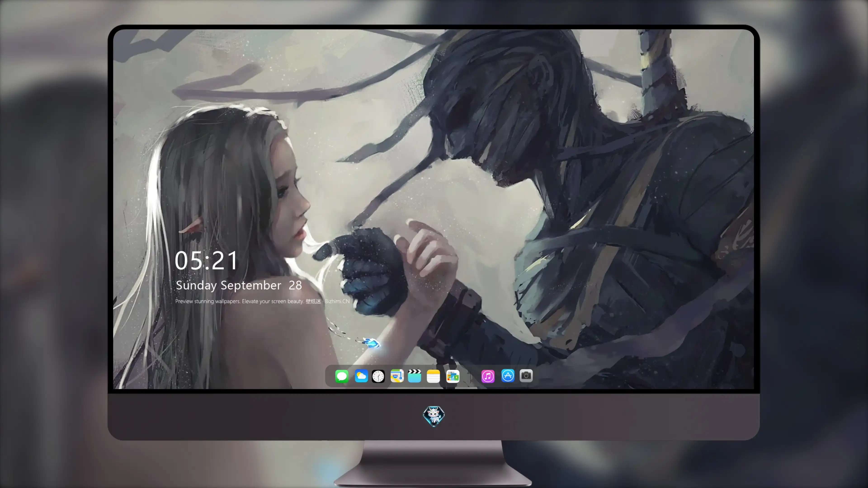Image resolution: width=868 pixels, height=488 pixels.
Task: Launch the Maps app from the dock
Action: [397, 376]
